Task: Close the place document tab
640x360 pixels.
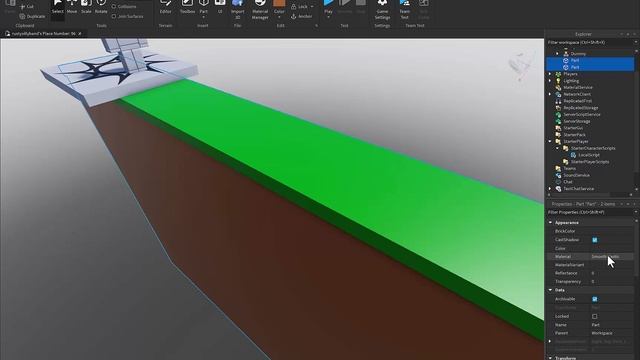Action: point(80,33)
